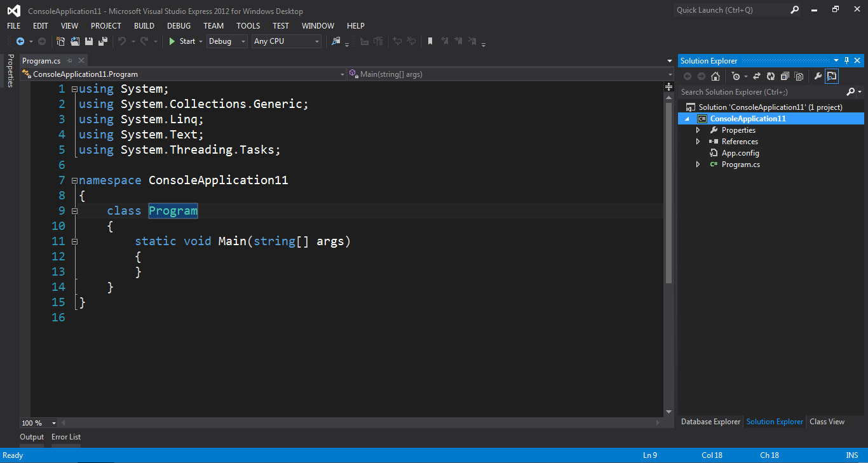Toggle a bookmark with the bookmark icon
The height and width of the screenshot is (463, 868).
click(430, 41)
